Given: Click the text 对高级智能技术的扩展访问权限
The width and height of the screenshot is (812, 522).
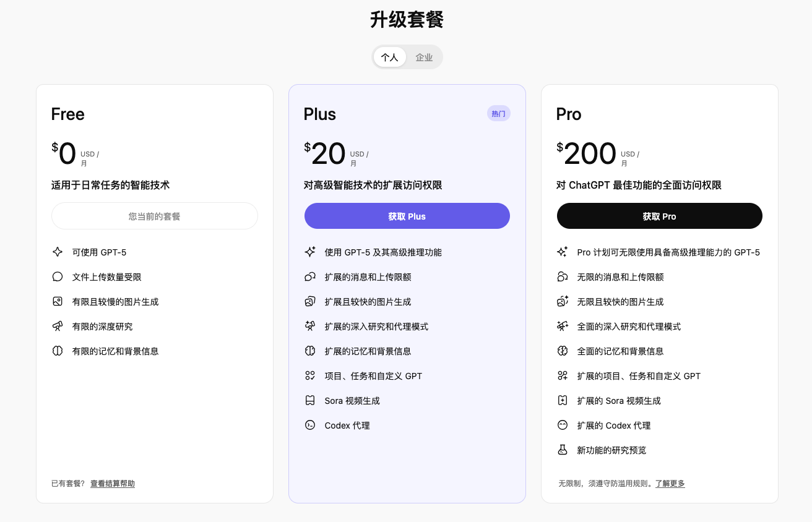Looking at the screenshot, I should (373, 185).
